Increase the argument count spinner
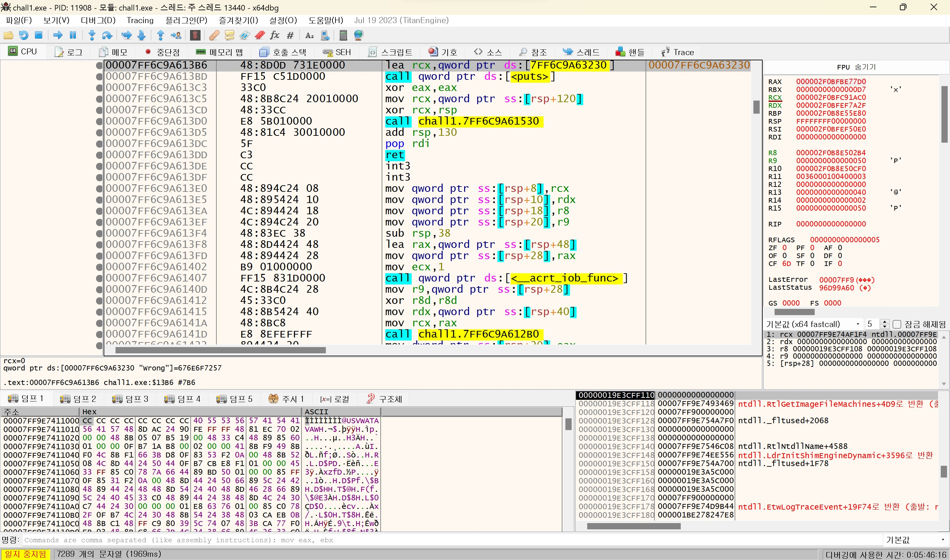Screen dimensions: 950x560 [x=884, y=322]
